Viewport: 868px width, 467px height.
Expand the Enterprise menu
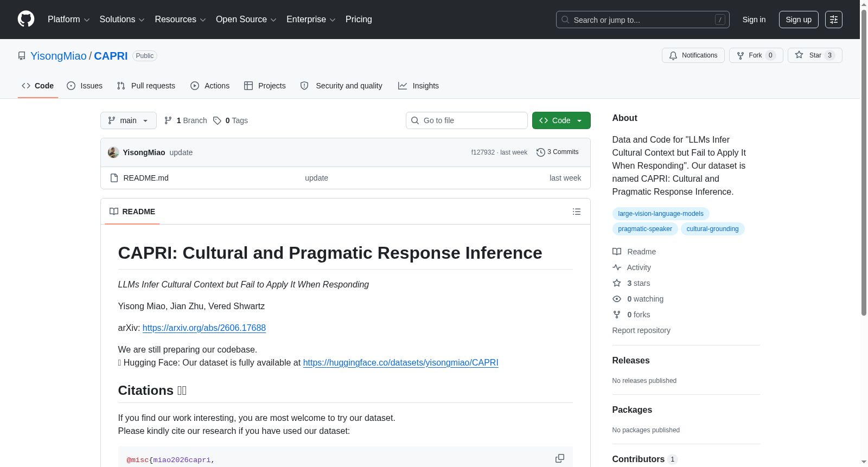[x=311, y=20]
